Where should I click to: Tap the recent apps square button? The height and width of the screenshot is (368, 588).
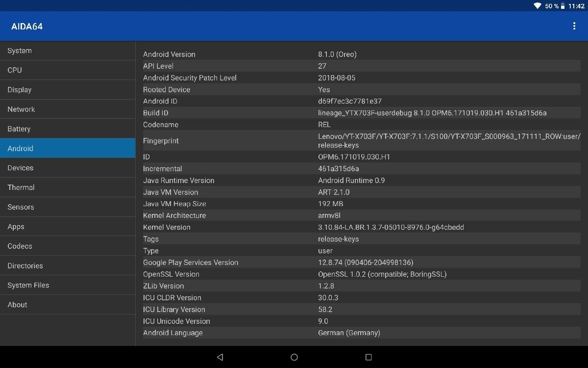click(x=368, y=357)
